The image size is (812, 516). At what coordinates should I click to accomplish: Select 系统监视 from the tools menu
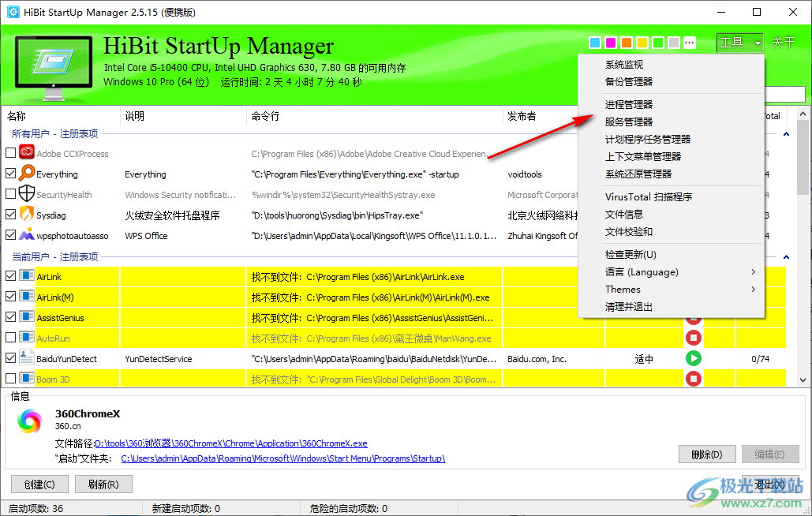click(671, 64)
